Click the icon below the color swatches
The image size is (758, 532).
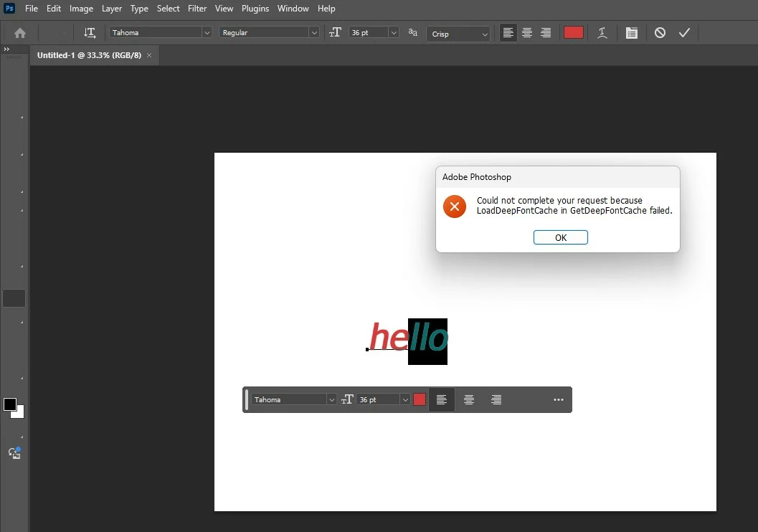(x=14, y=452)
